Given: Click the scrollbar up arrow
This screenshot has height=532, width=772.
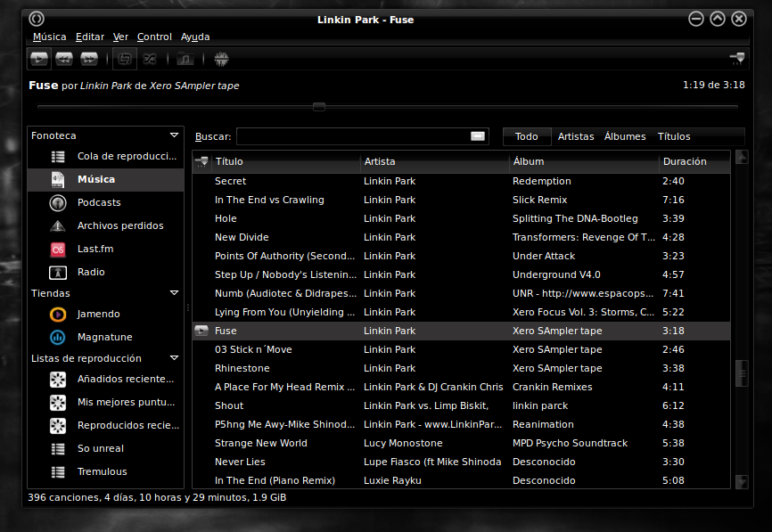Looking at the screenshot, I should 742,157.
